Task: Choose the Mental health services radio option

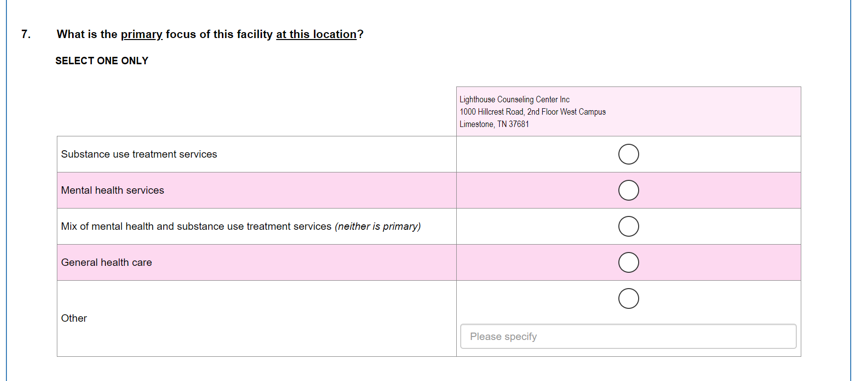Action: tap(628, 190)
